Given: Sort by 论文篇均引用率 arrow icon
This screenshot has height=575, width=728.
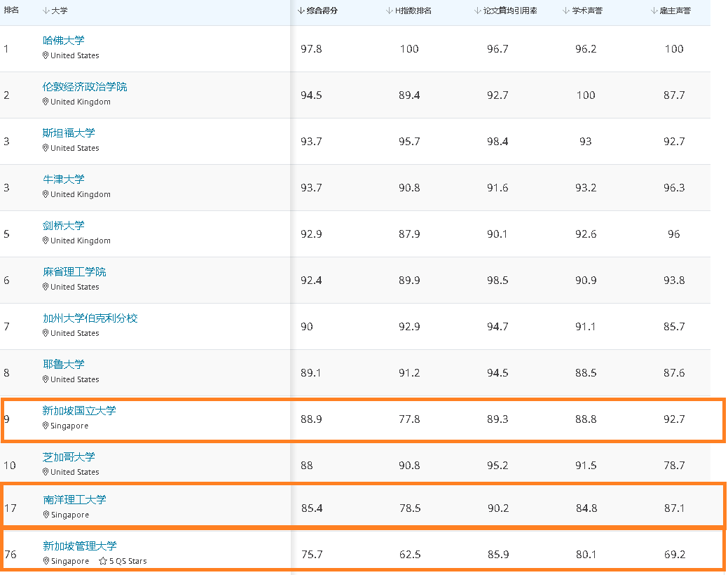Looking at the screenshot, I should (x=478, y=11).
